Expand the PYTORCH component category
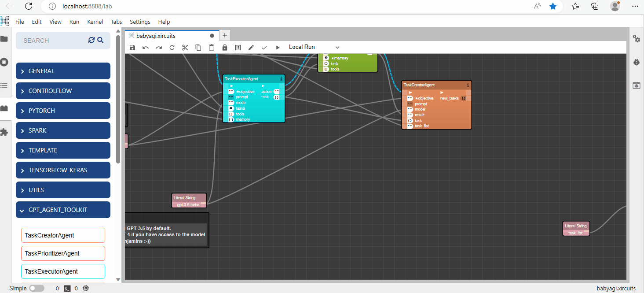Viewport: 644px width, 293px height. pos(63,111)
